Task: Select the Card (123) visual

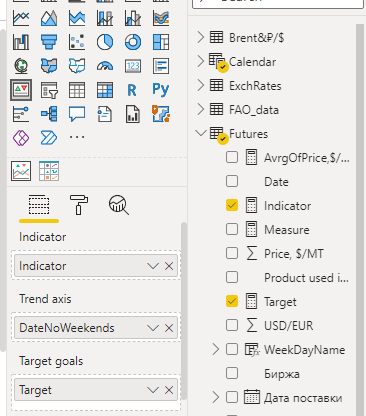Action: pyautogui.click(x=133, y=66)
